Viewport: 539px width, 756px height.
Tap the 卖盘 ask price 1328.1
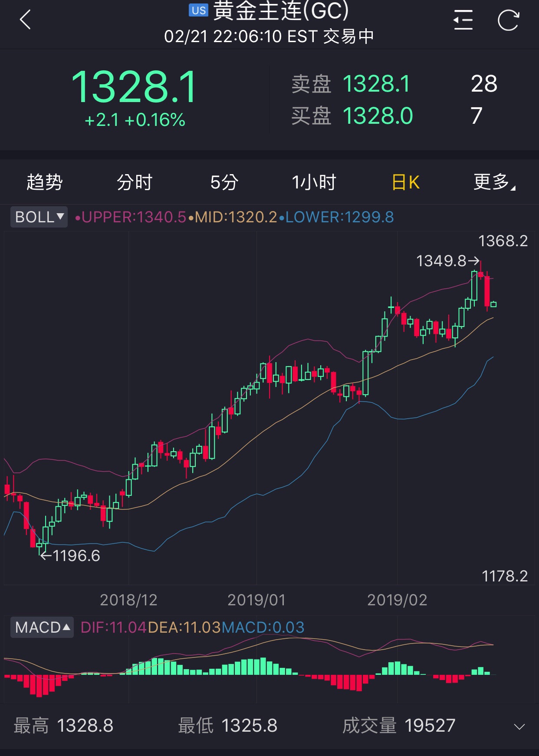click(x=376, y=84)
